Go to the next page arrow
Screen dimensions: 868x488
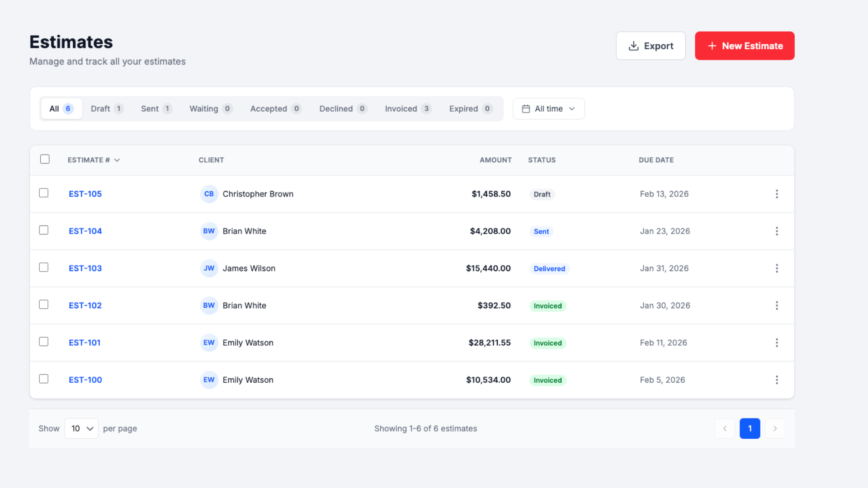coord(775,428)
